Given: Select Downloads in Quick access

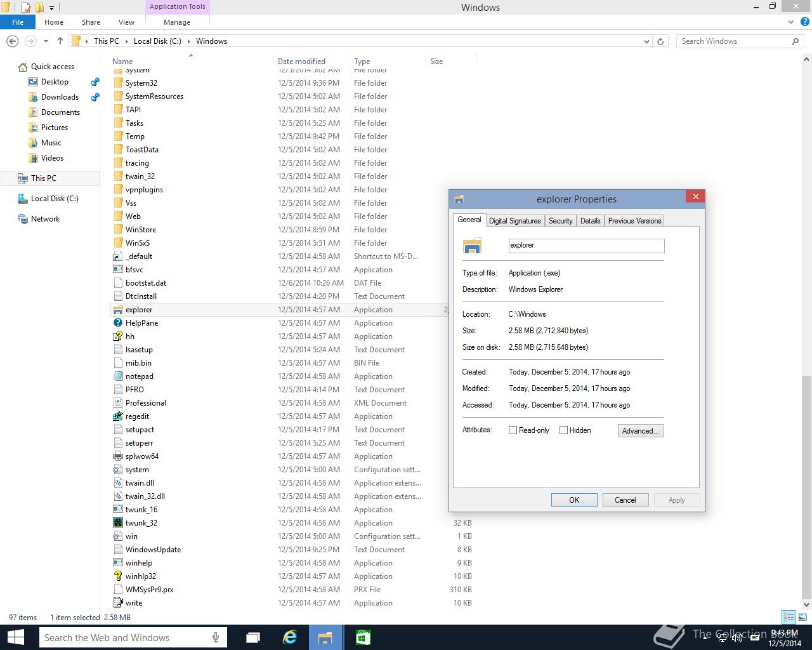Looking at the screenshot, I should point(60,97).
